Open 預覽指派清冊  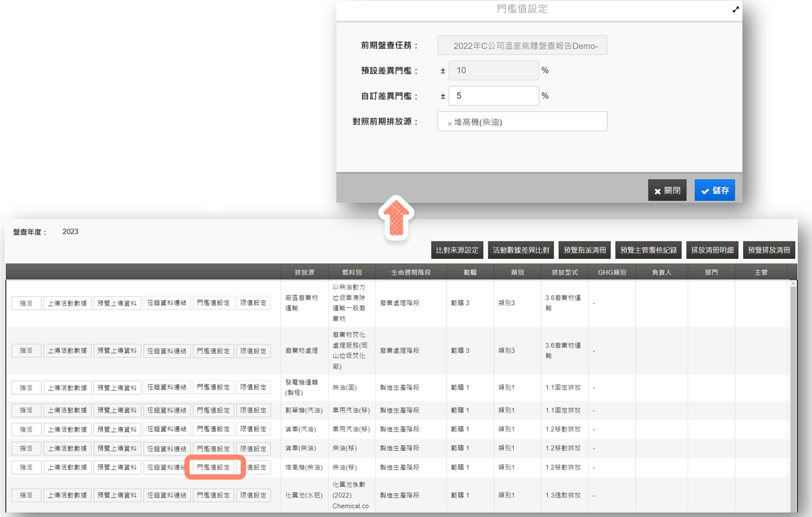click(x=585, y=250)
